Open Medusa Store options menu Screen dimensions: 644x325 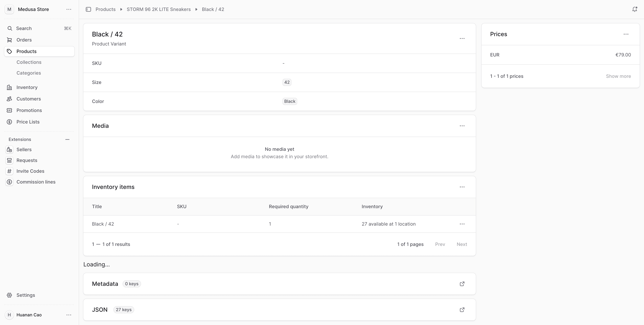(x=69, y=9)
